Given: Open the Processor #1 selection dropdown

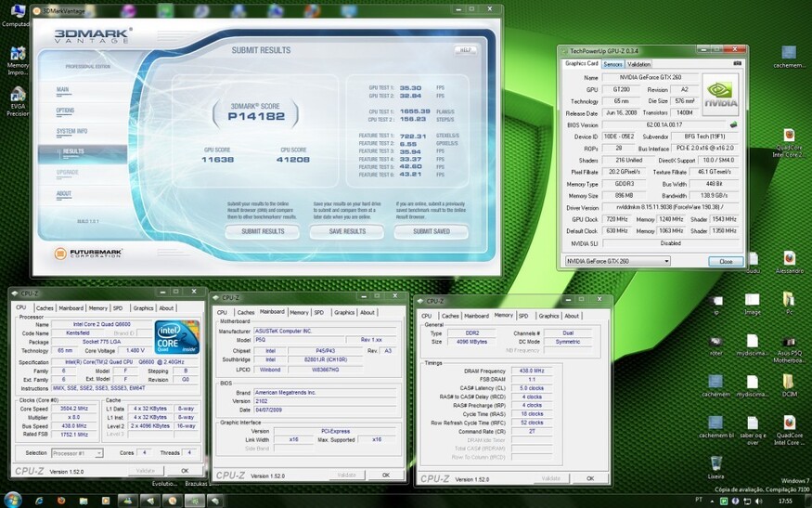Looking at the screenshot, I should [x=77, y=453].
